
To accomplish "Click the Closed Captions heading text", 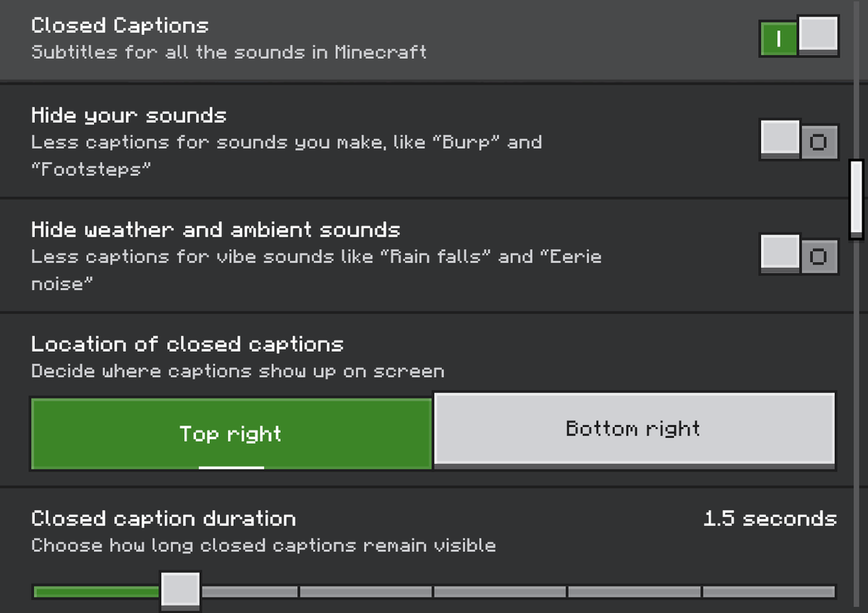I will tap(120, 26).
